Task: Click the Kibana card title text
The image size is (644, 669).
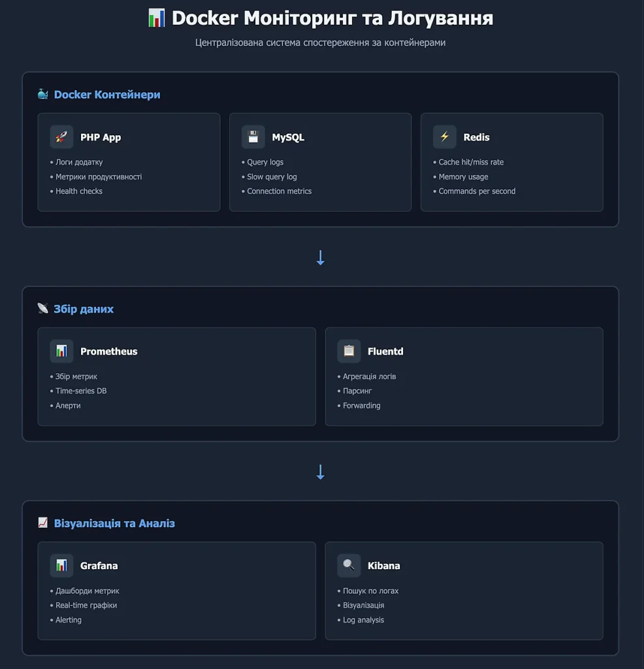Action: 384,566
